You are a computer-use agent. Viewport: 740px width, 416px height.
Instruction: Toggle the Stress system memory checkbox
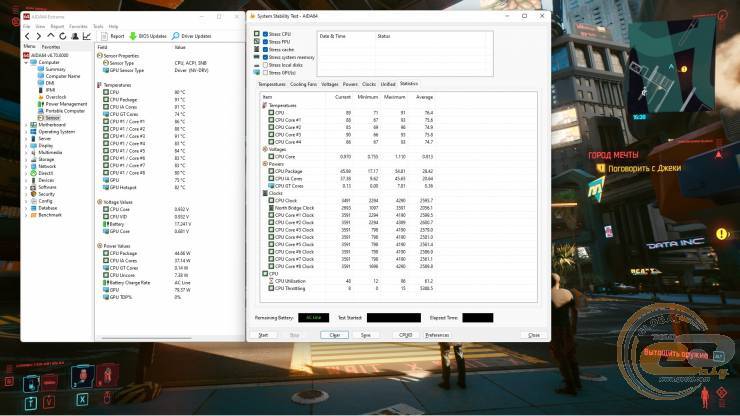265,57
